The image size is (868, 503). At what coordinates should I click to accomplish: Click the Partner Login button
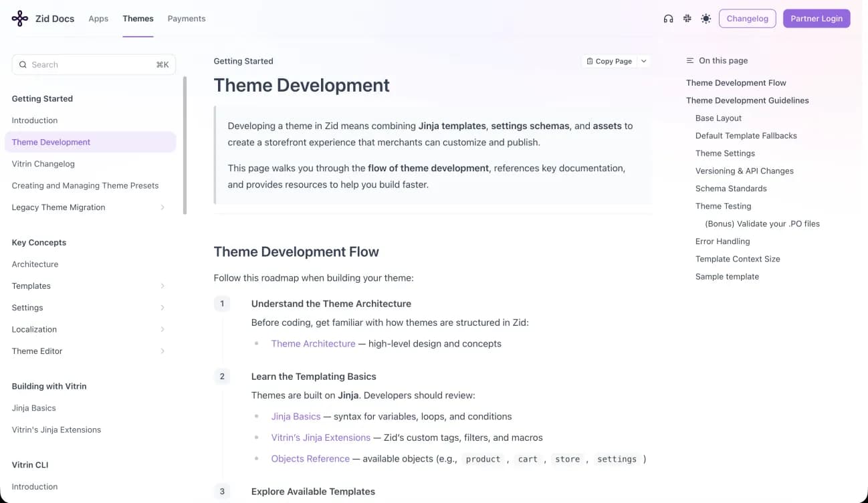pyautogui.click(x=817, y=19)
